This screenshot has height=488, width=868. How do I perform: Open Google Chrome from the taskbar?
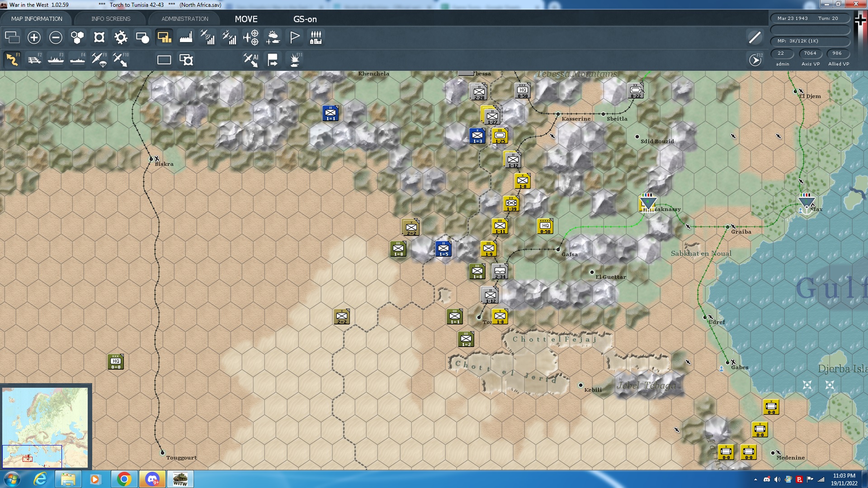[124, 479]
